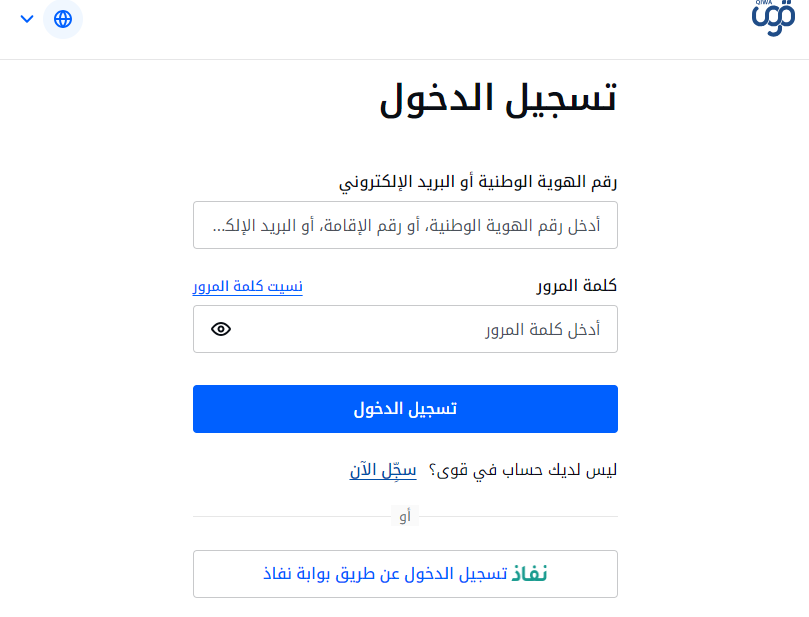Focus the national ID or email field
This screenshot has width=809, height=617.
(x=405, y=225)
